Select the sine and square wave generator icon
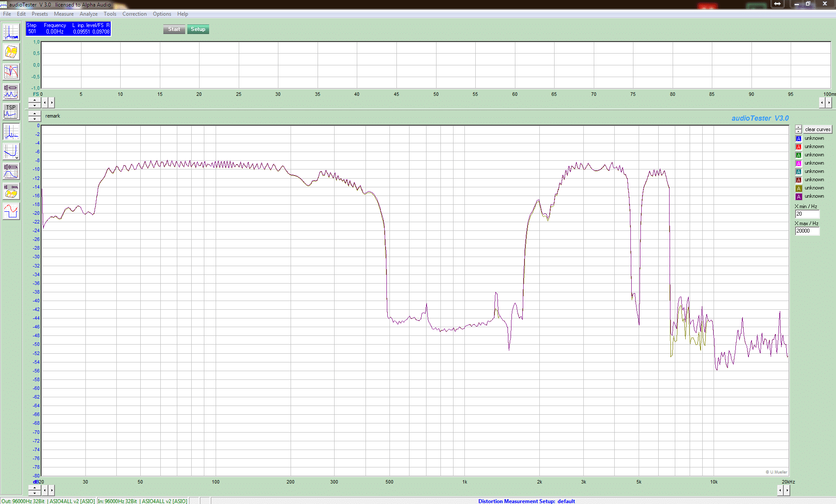The image size is (836, 504). click(x=11, y=211)
